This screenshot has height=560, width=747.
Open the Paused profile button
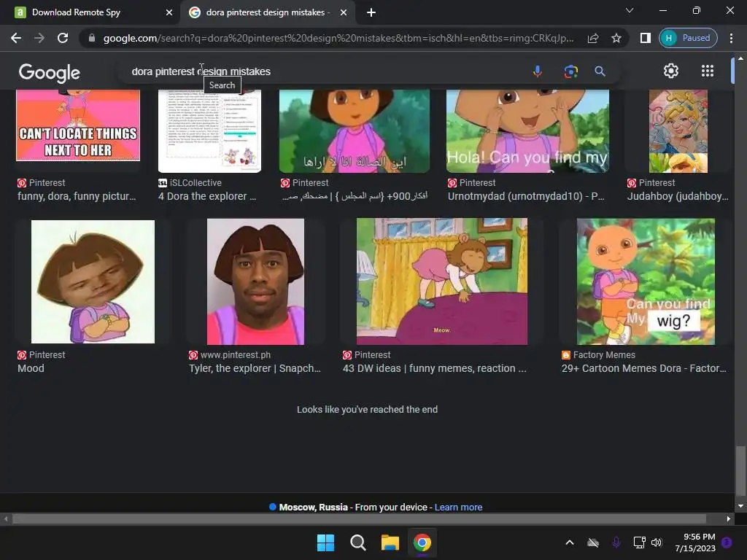[x=689, y=38]
